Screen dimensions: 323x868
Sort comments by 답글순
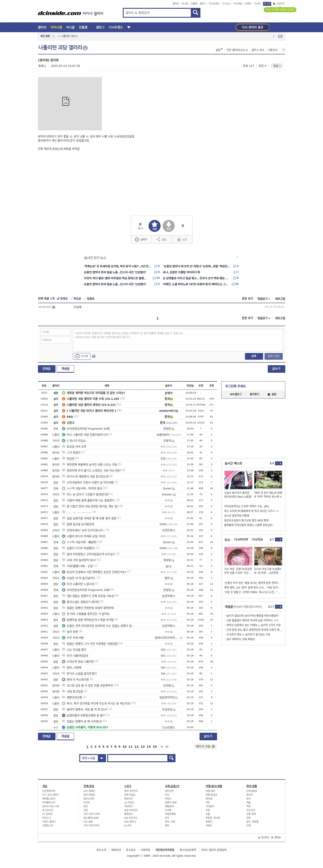point(89,299)
